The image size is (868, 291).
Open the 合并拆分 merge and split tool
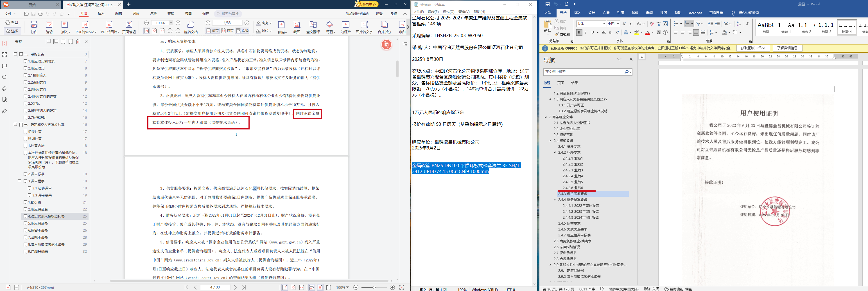tap(384, 27)
